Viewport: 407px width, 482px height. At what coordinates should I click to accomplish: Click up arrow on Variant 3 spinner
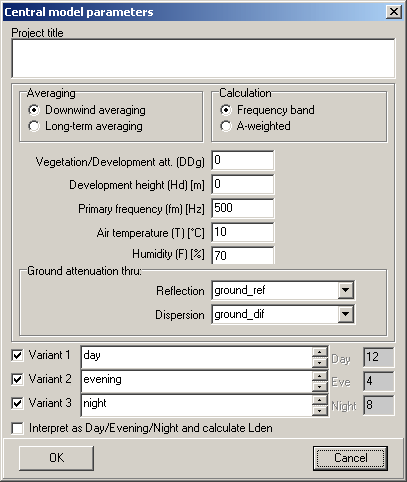(x=320, y=400)
